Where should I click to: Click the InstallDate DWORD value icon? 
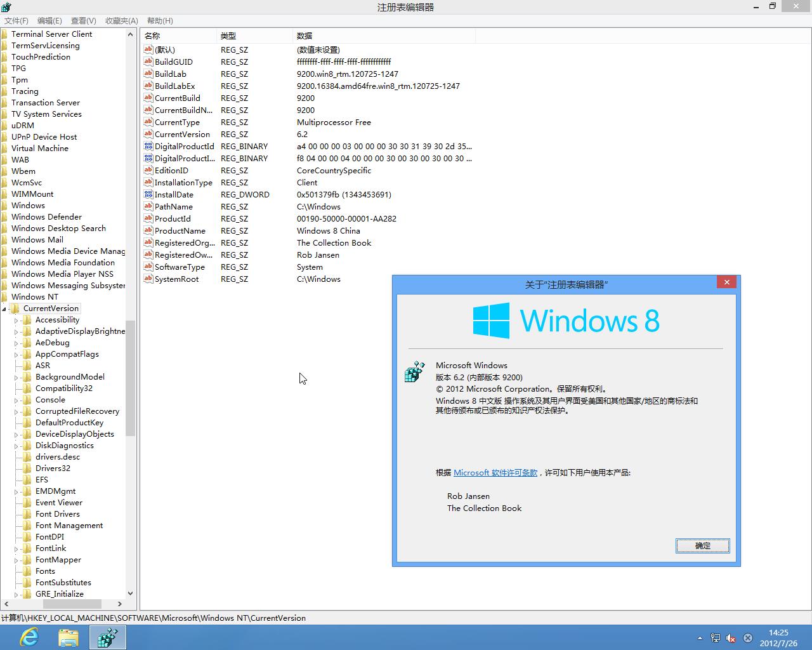pos(148,194)
